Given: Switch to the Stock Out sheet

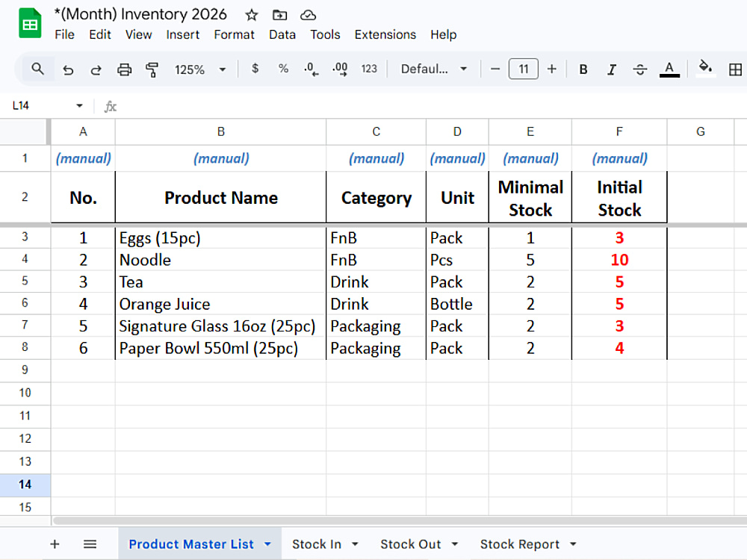Looking at the screenshot, I should (411, 544).
